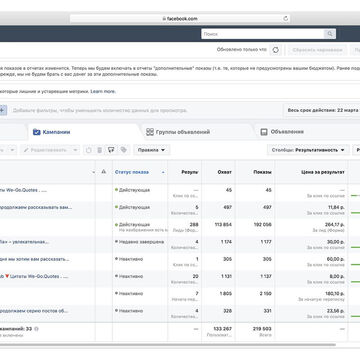This screenshot has width=360, height=360.
Task: Click price value 60,00 р.
Action: click(336, 259)
